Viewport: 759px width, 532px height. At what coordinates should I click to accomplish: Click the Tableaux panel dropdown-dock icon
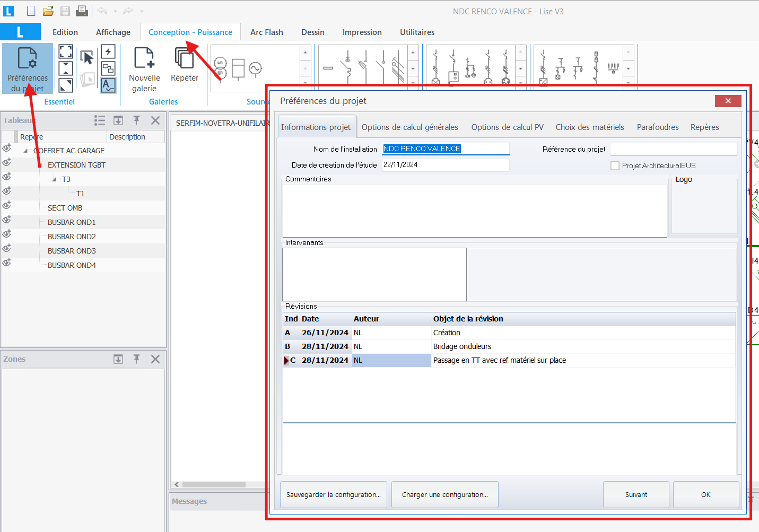(x=118, y=120)
